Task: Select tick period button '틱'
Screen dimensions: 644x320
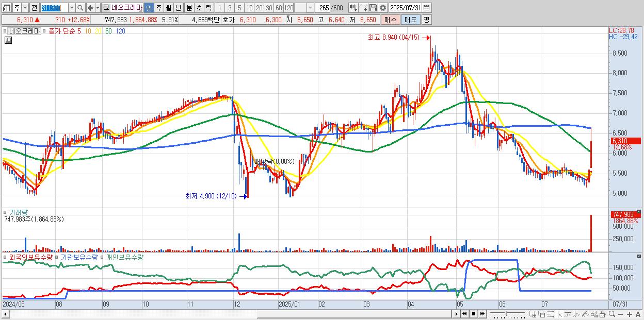Action: click(208, 8)
